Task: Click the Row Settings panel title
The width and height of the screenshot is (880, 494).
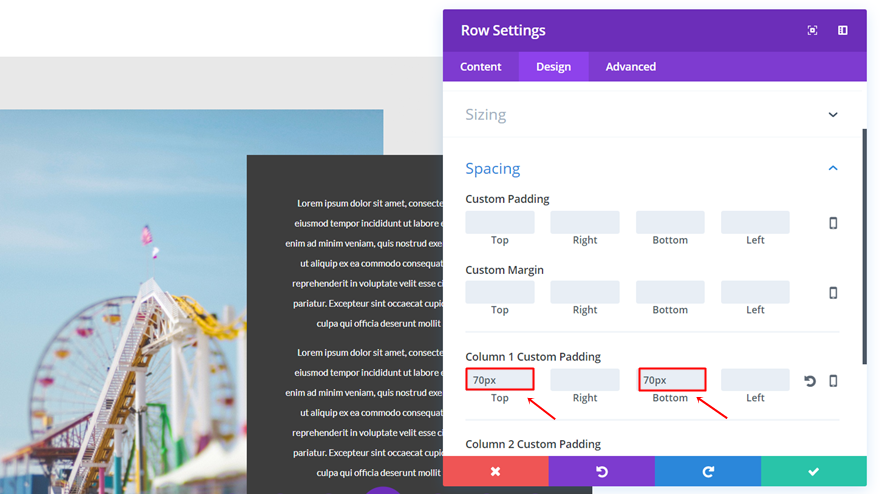Action: [503, 30]
